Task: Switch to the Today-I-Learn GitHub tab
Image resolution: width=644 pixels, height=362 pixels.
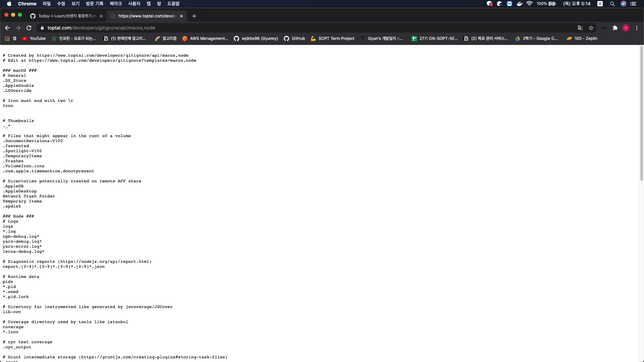Action: [66, 16]
